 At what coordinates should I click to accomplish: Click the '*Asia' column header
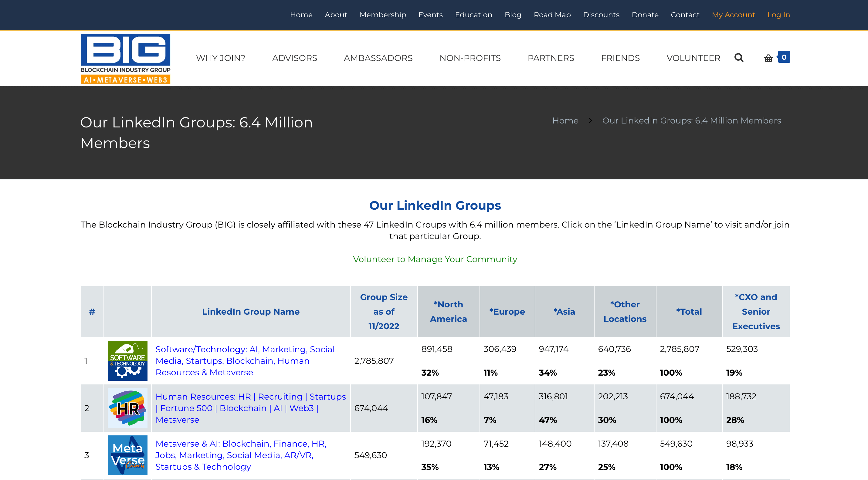point(564,312)
